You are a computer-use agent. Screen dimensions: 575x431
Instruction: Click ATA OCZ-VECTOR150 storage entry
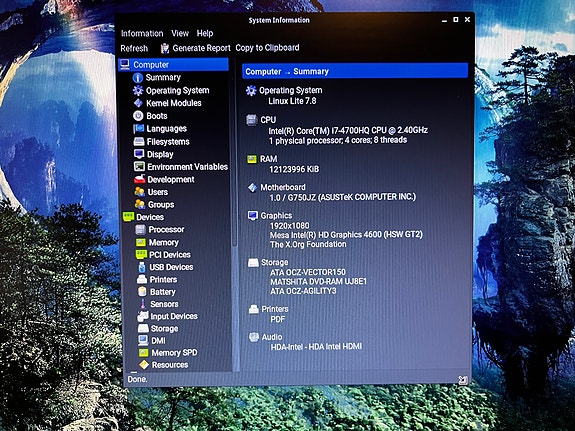pyautogui.click(x=308, y=272)
